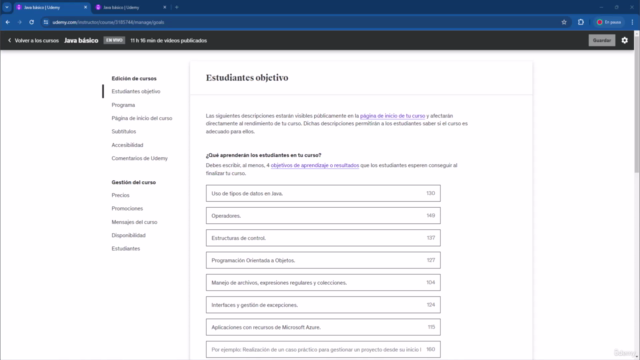Open 'Página de inicio del curso' section
This screenshot has width=640, height=360.
pos(142,118)
